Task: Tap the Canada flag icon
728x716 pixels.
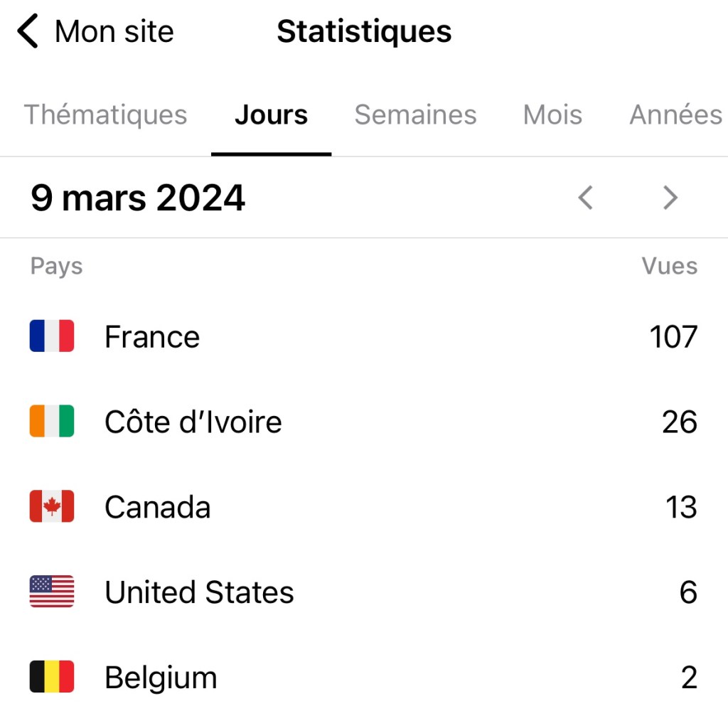Action: (52, 507)
